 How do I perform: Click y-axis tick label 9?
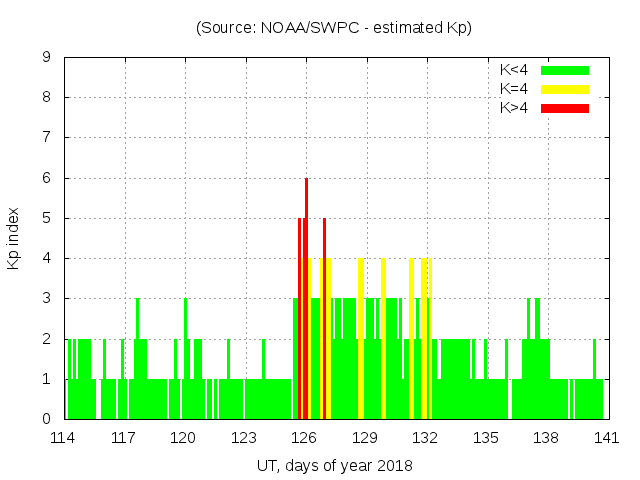click(x=46, y=58)
